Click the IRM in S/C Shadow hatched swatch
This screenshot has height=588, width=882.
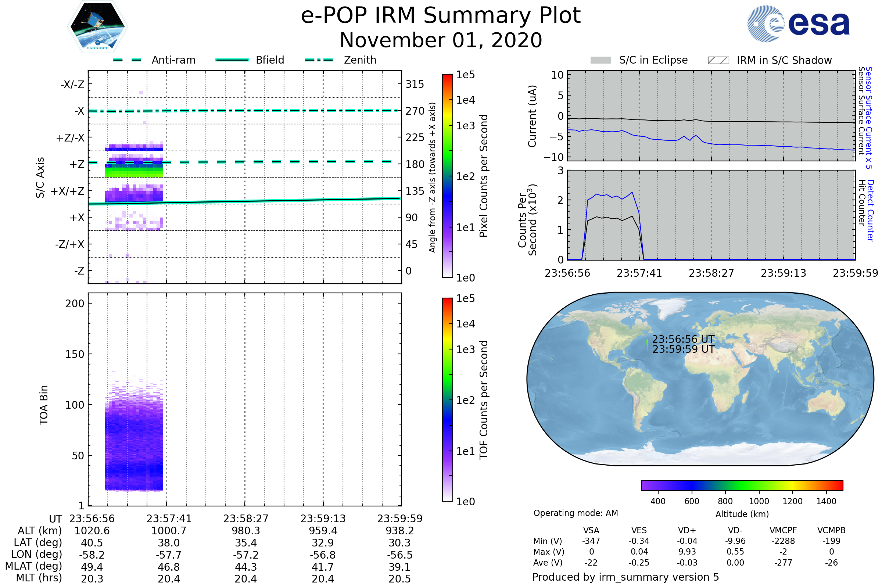pos(718,60)
